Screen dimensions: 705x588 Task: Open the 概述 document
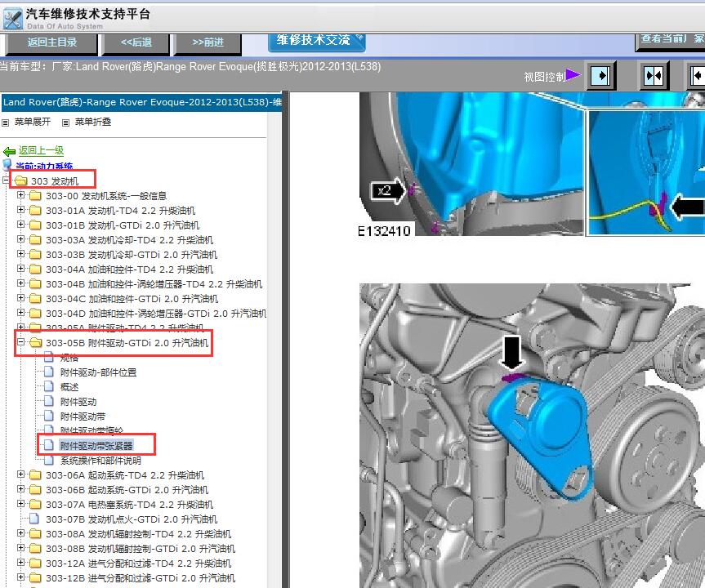coord(69,387)
